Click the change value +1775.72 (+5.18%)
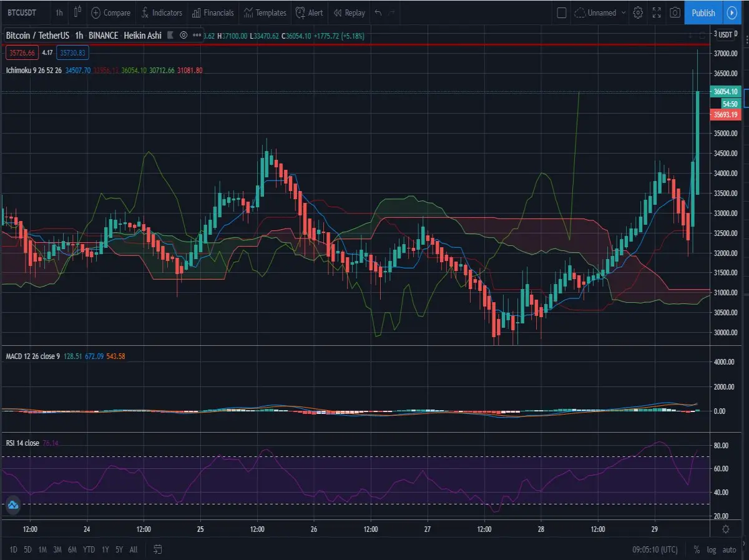The height and width of the screenshot is (560, 749). click(340, 36)
